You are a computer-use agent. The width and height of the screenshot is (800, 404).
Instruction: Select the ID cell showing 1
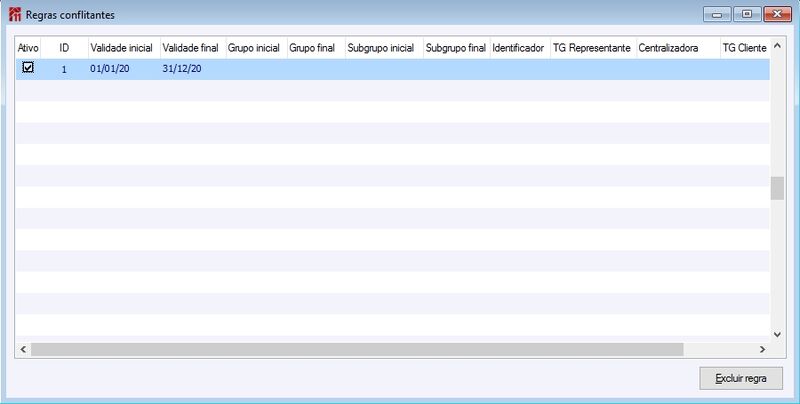point(64,70)
